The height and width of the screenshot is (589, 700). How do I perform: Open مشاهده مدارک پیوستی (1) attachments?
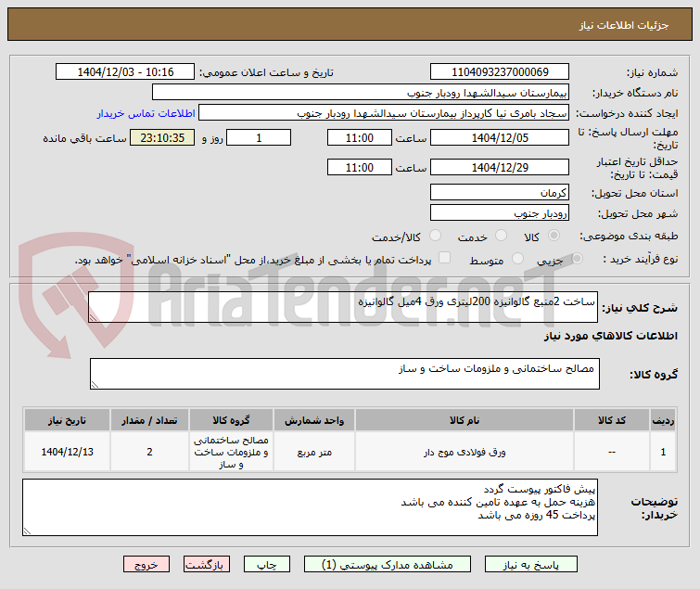tap(387, 565)
